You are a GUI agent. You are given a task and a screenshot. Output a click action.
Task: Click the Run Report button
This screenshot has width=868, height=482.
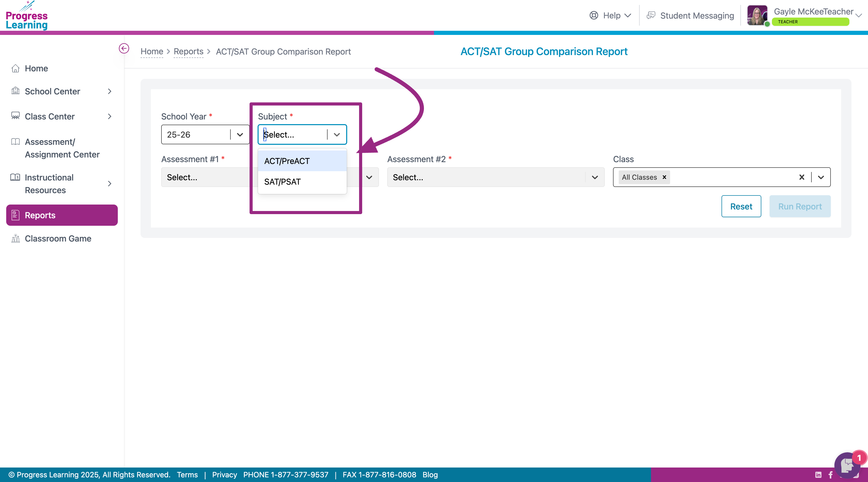pyautogui.click(x=800, y=206)
